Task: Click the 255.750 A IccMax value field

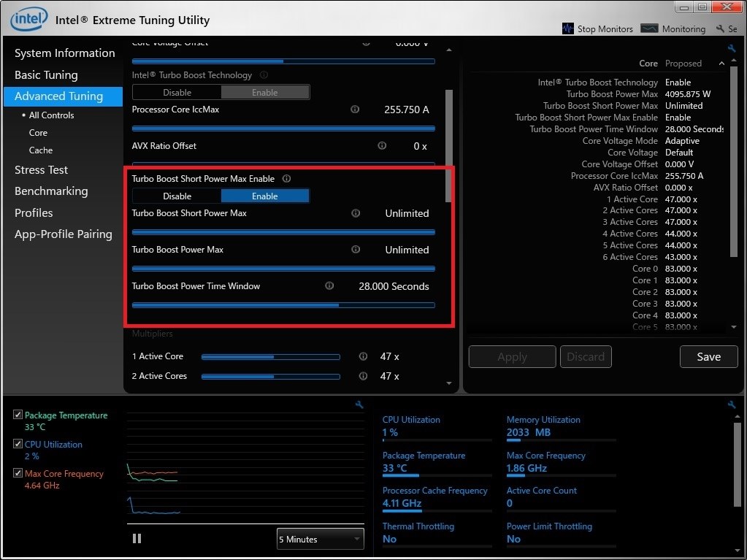Action: [407, 110]
